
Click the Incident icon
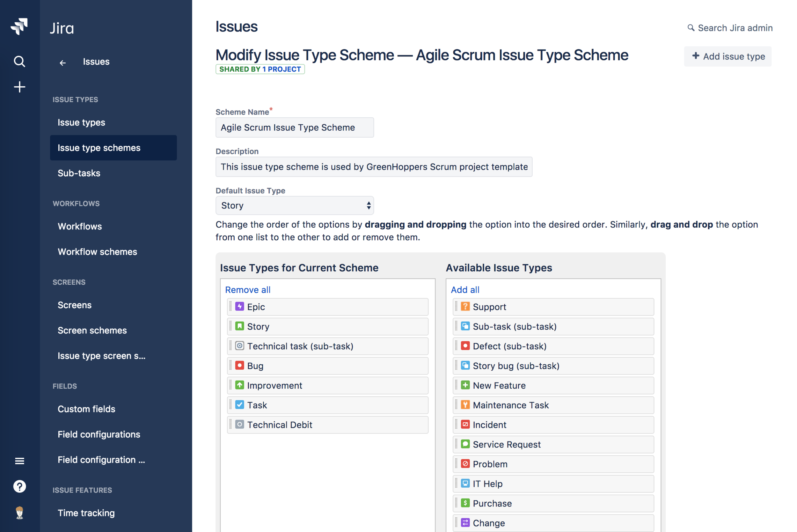point(465,425)
